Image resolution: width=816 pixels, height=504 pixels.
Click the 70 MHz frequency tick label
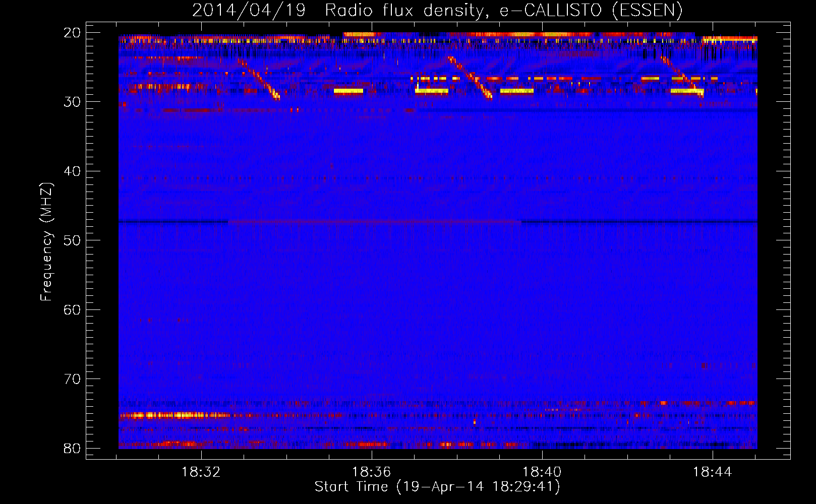tap(72, 379)
